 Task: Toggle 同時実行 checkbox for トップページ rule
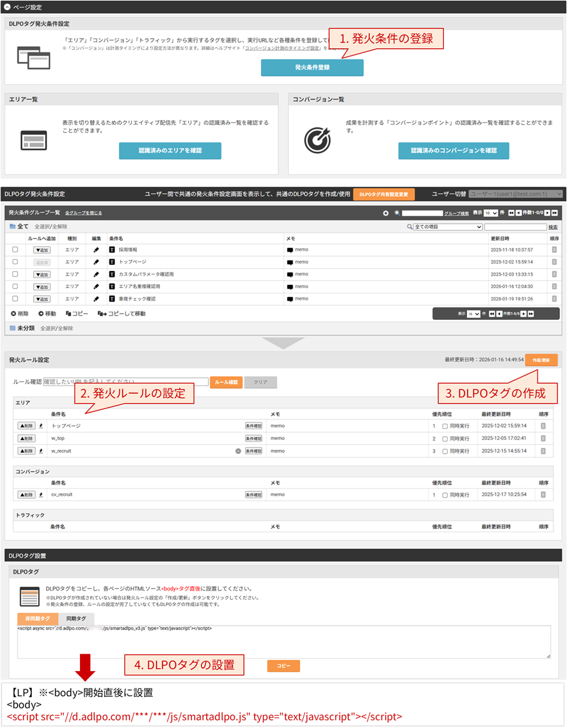[445, 426]
